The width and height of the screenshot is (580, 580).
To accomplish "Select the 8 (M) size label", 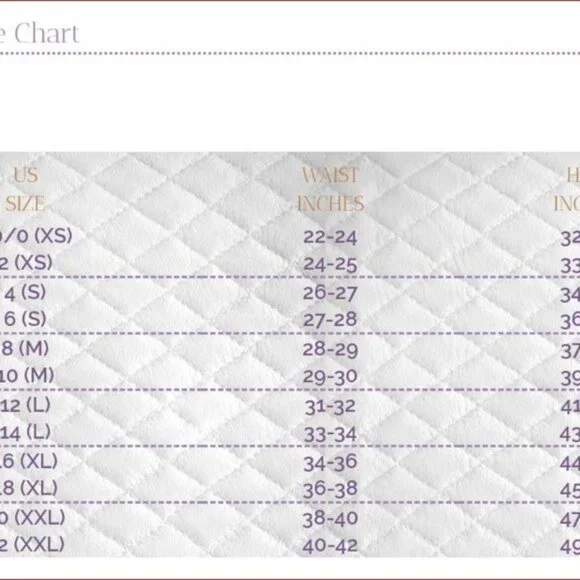I will click(25, 348).
